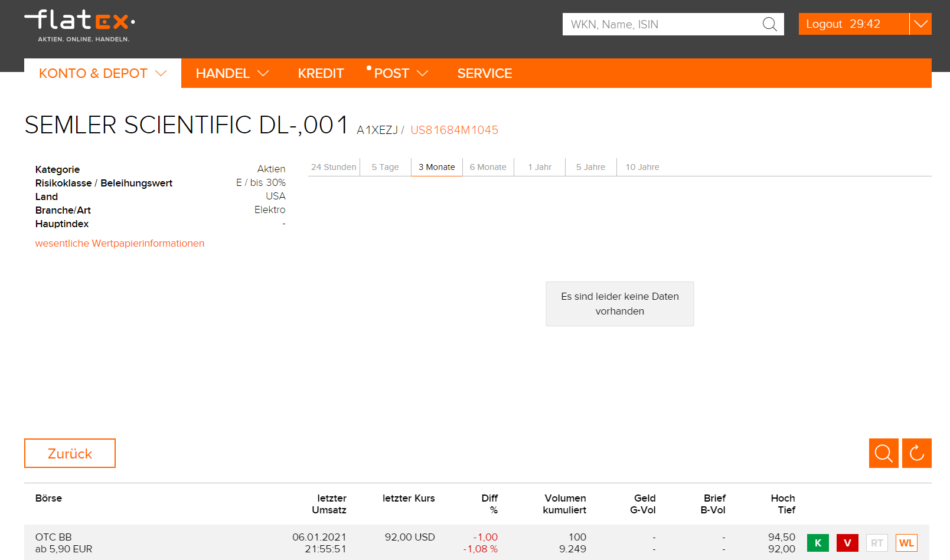Open the orange search button above the table

pyautogui.click(x=883, y=453)
